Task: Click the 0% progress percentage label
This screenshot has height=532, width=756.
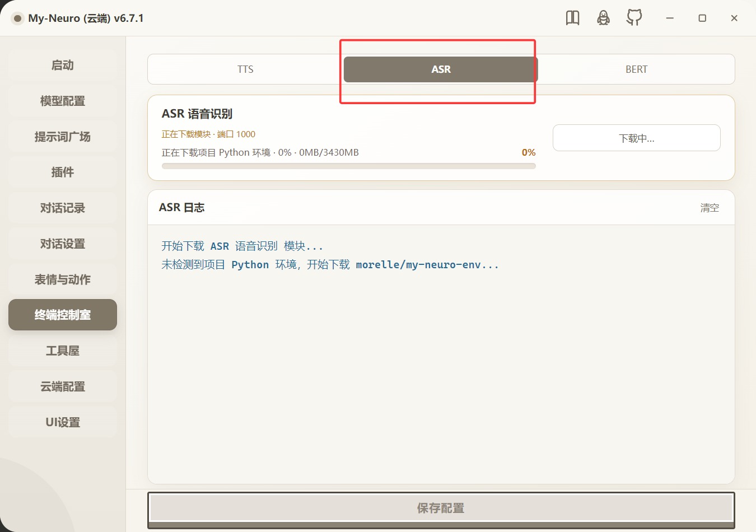Action: coord(529,152)
